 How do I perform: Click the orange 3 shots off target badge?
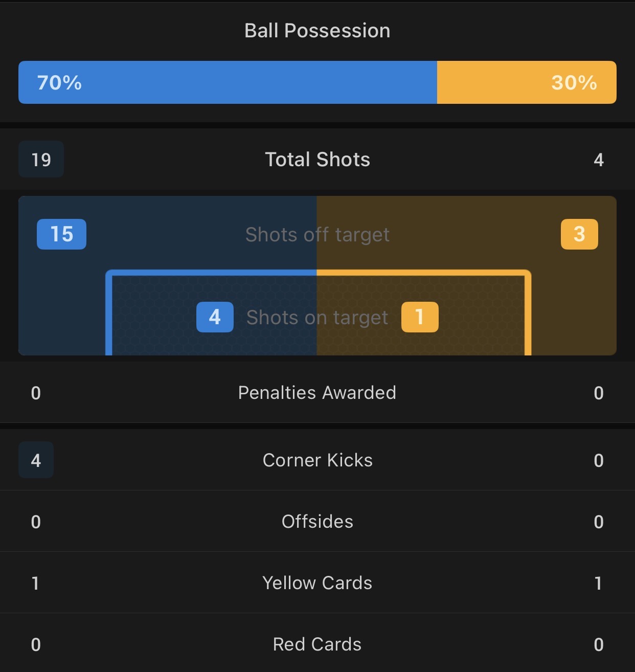click(579, 234)
